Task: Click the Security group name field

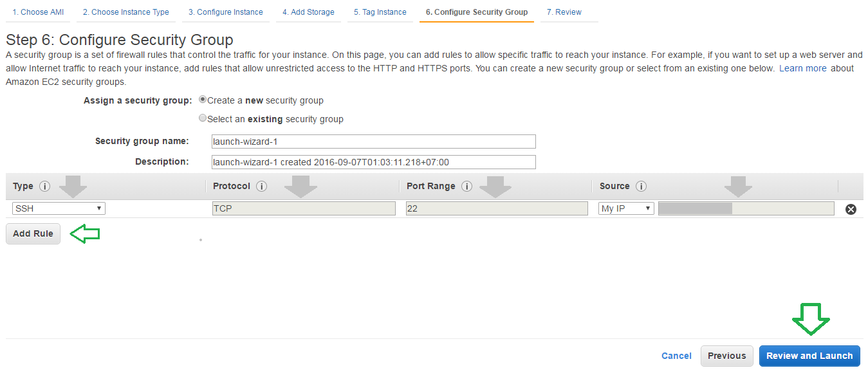Action: click(373, 142)
